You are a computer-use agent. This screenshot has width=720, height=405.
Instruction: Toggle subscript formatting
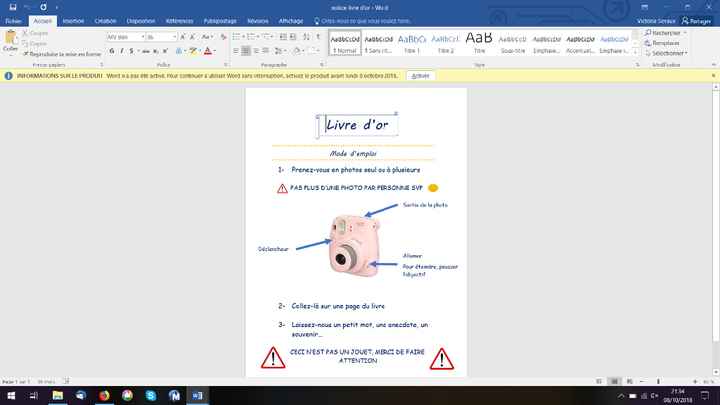(156, 51)
